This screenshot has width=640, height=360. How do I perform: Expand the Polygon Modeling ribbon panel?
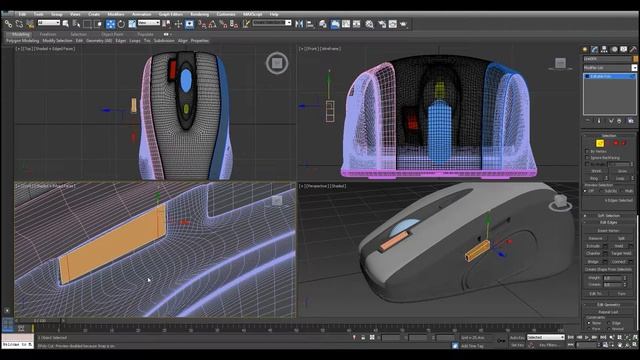tap(22, 41)
